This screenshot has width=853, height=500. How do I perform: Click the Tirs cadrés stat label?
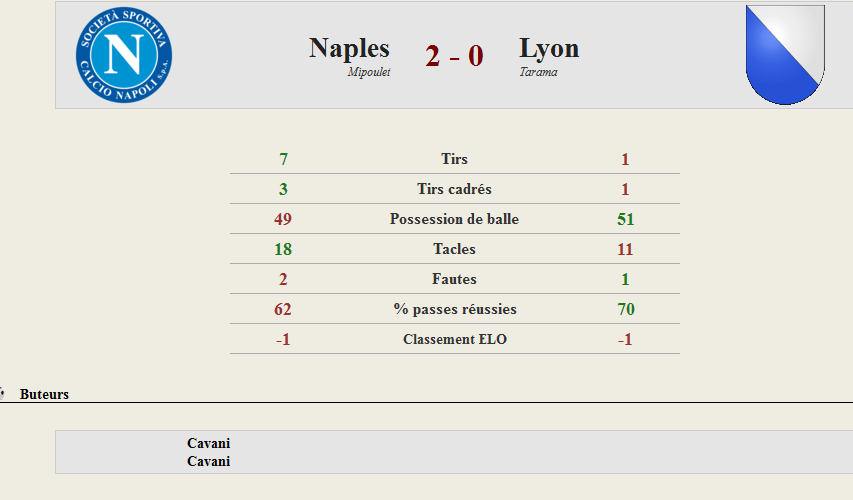coord(454,189)
